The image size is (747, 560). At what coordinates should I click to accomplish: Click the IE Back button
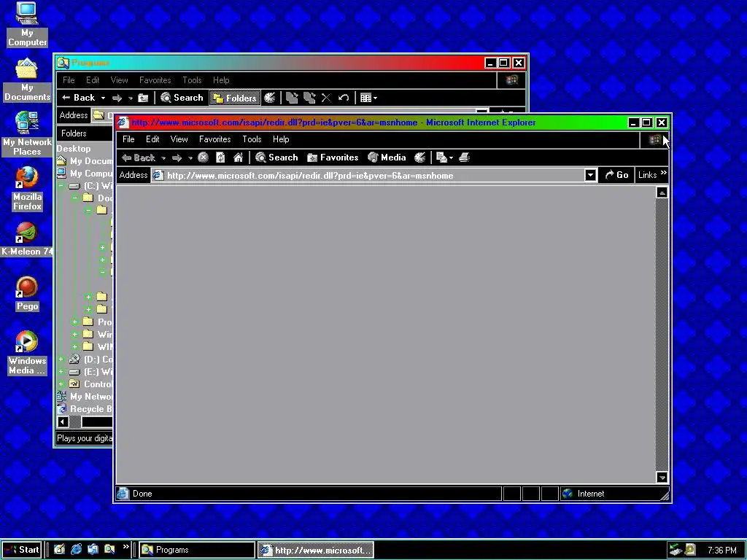tap(139, 157)
